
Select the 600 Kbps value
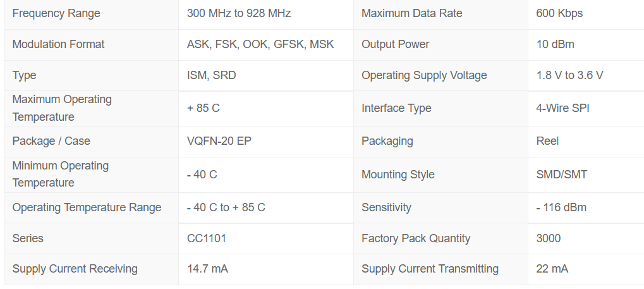click(559, 13)
